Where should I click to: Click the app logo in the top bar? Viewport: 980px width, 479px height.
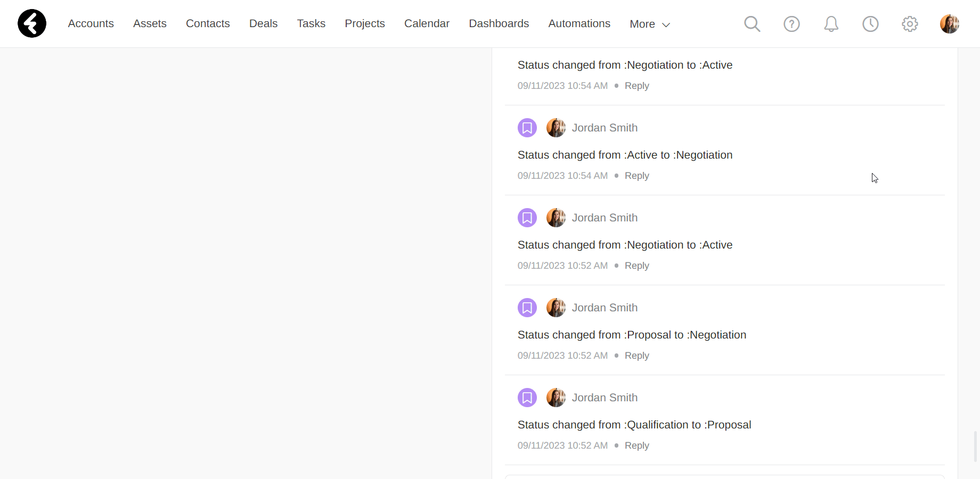(32, 23)
